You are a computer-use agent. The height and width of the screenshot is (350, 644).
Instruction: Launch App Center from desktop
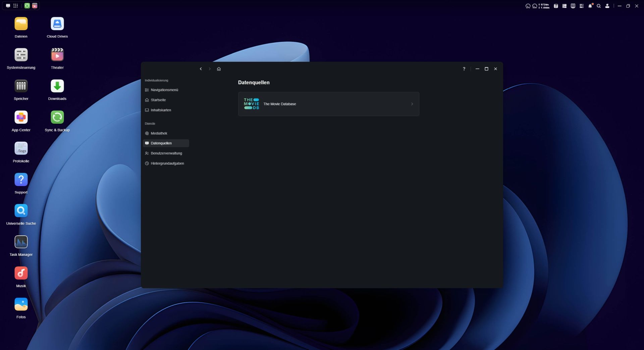pyautogui.click(x=21, y=118)
